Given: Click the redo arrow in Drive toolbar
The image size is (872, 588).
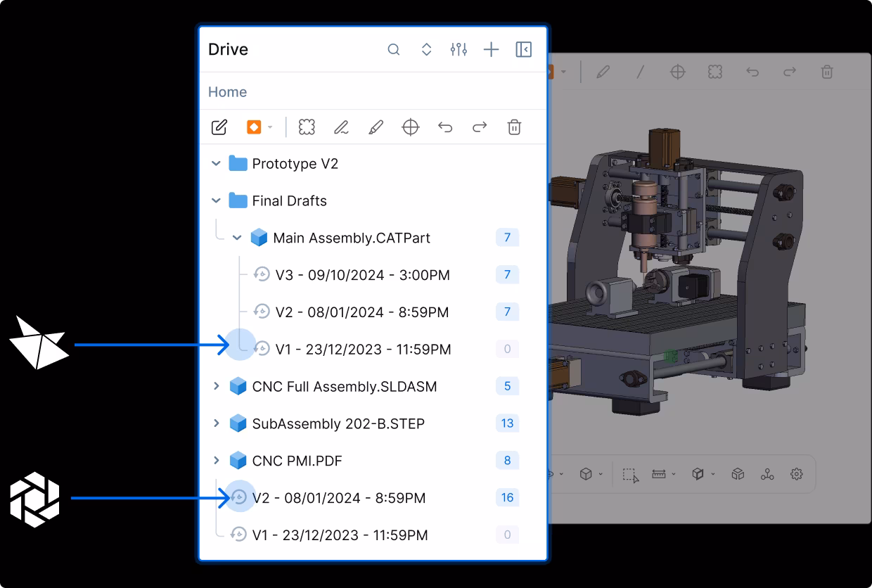Looking at the screenshot, I should pos(480,127).
